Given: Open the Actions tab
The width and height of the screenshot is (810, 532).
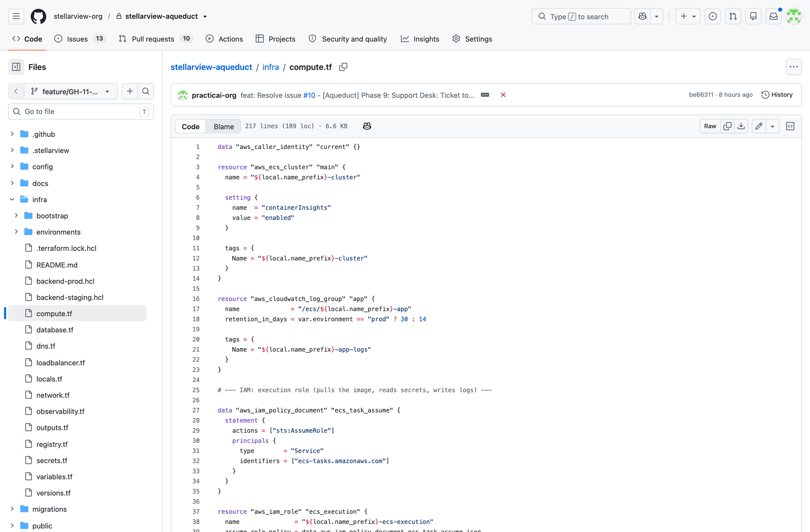Looking at the screenshot, I should [x=224, y=39].
